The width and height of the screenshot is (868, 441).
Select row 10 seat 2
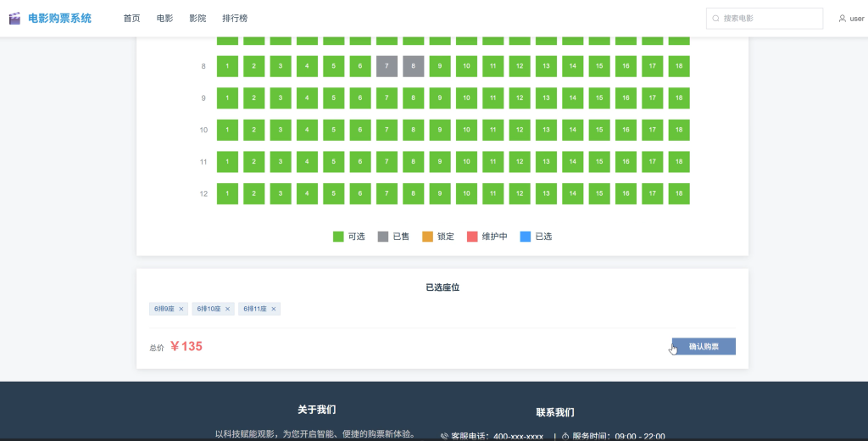(x=254, y=131)
